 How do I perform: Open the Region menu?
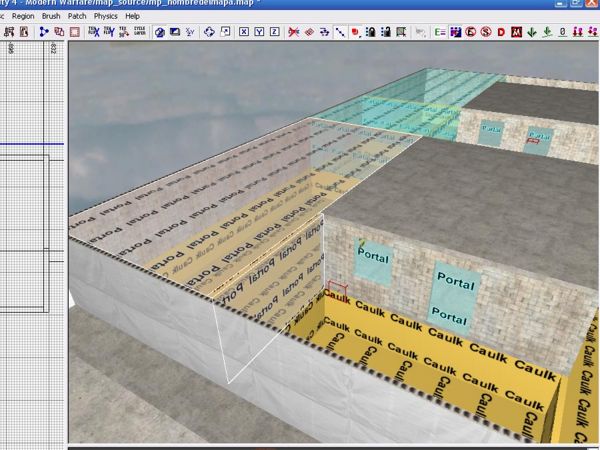pos(23,16)
